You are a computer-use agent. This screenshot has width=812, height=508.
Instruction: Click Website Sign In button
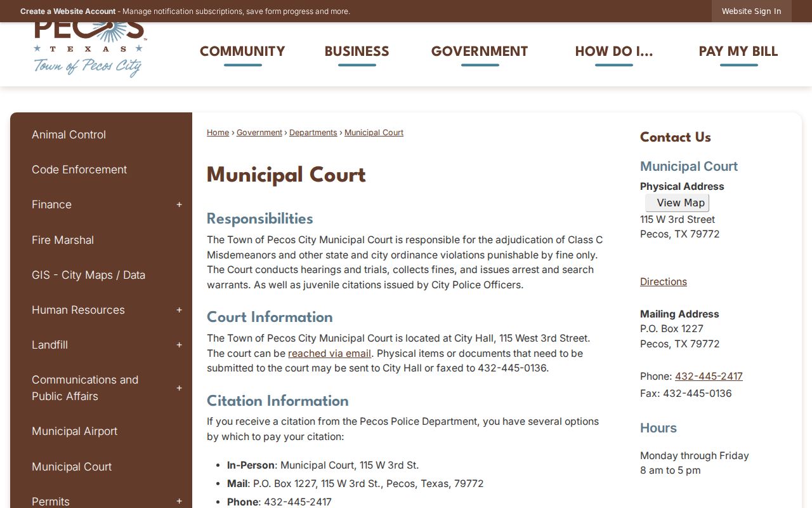751,11
